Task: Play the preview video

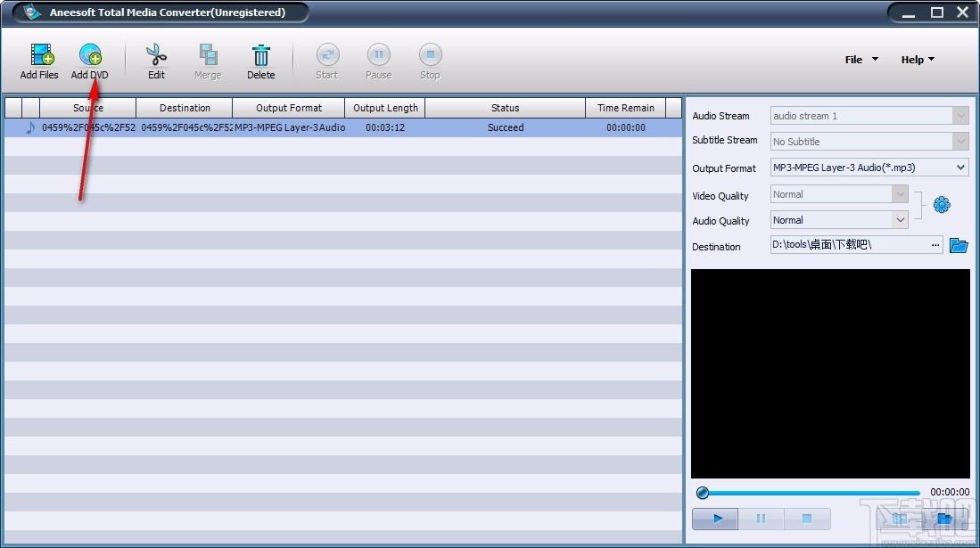Action: (716, 518)
